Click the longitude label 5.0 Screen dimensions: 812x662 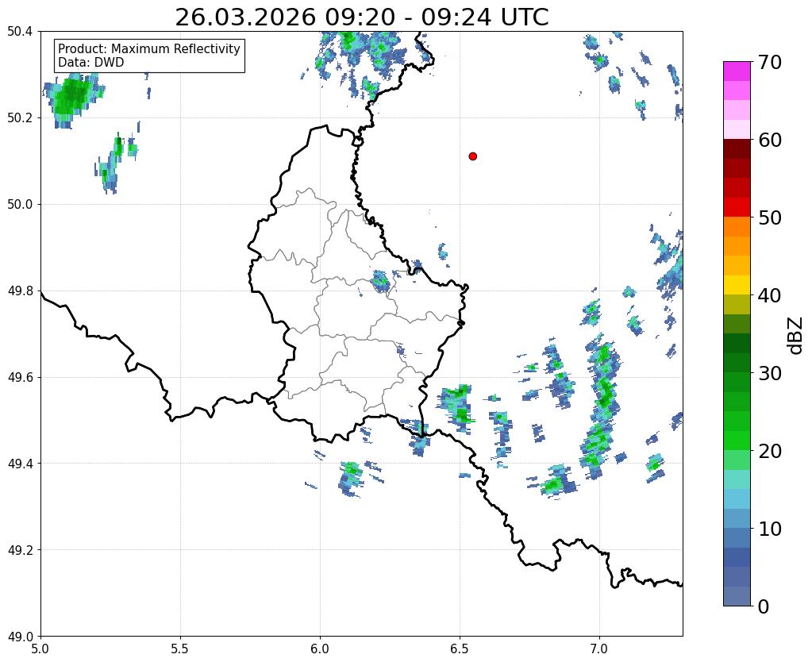pos(40,649)
